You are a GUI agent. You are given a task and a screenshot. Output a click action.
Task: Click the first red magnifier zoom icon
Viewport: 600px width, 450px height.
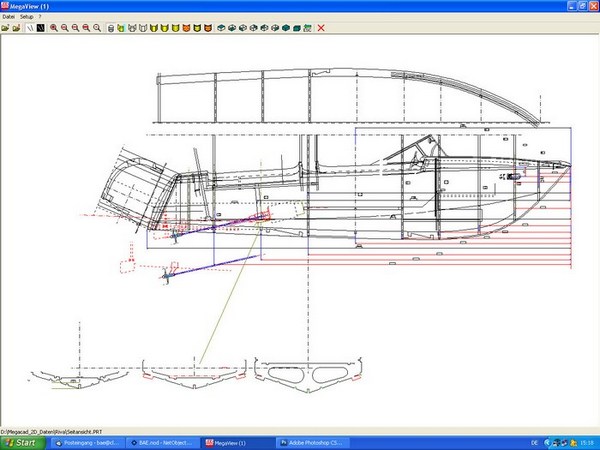click(53, 28)
